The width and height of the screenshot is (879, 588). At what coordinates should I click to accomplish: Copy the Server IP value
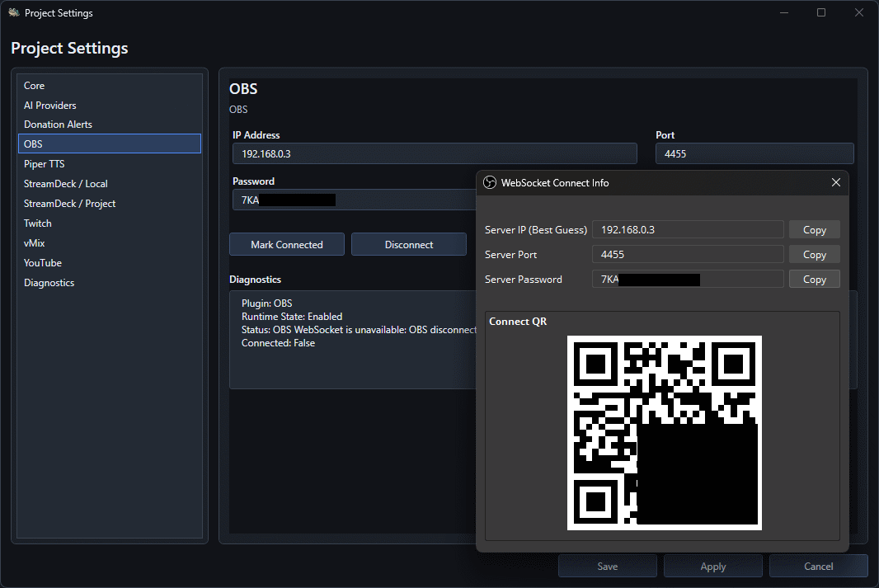coord(815,230)
